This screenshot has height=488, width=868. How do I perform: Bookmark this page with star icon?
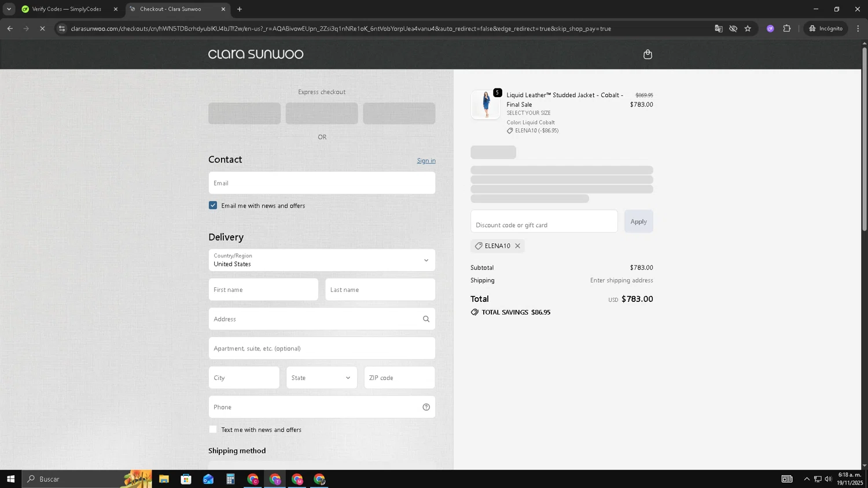point(748,28)
